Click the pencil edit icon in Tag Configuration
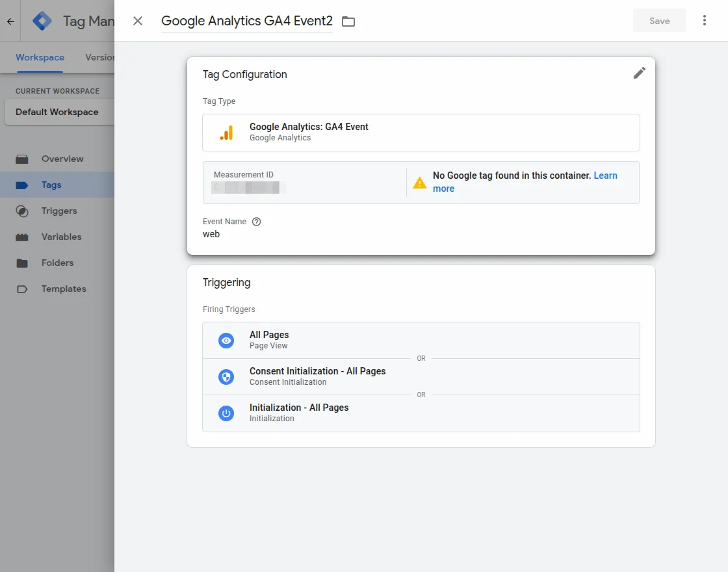The image size is (728, 572). (640, 73)
